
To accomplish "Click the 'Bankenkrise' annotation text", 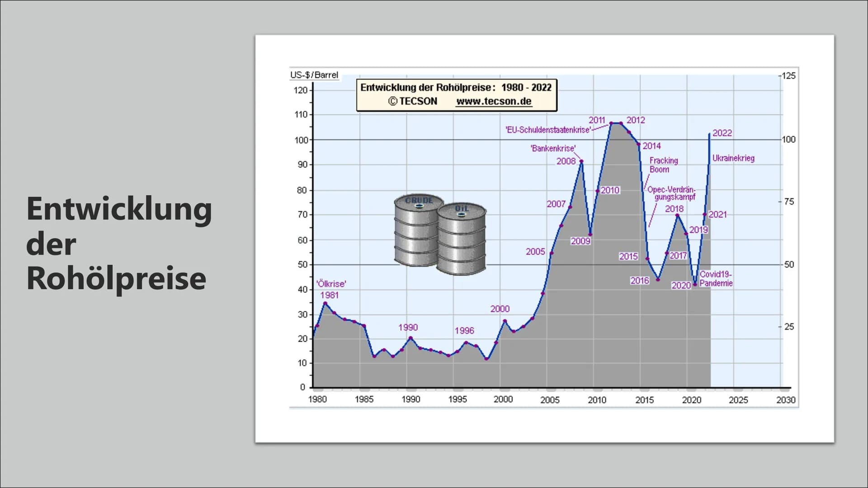I will click(x=553, y=148).
